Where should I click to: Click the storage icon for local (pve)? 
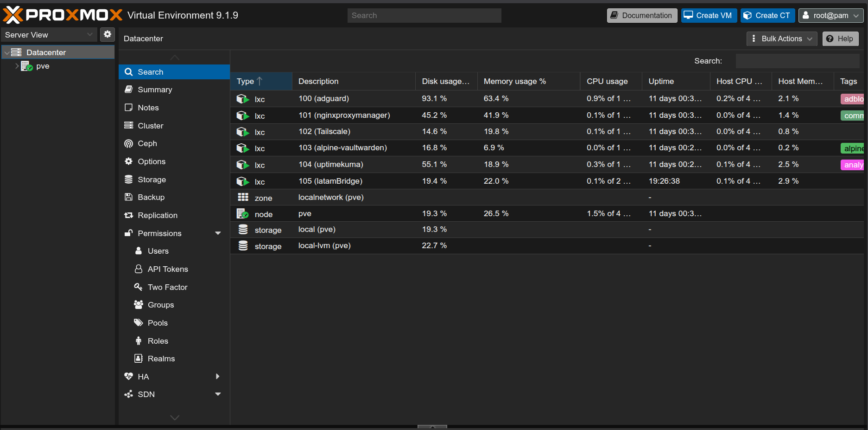[x=243, y=229]
